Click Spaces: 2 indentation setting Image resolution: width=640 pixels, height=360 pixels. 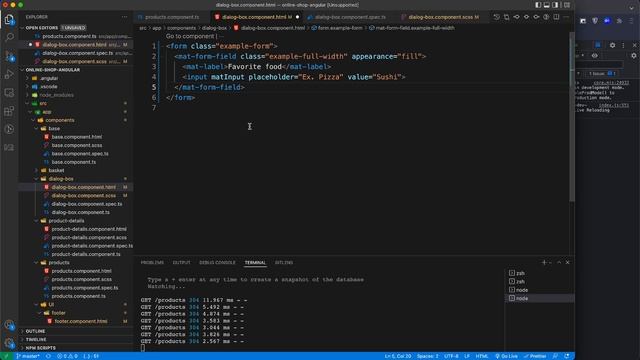click(x=427, y=356)
